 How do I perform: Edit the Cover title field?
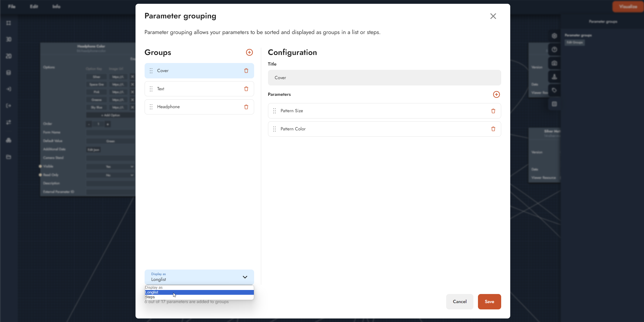click(384, 78)
